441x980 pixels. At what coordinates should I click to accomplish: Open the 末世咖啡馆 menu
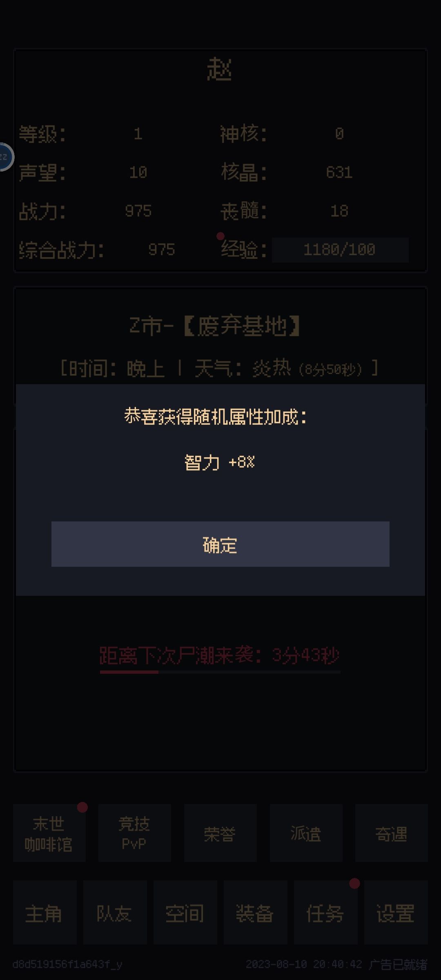coord(49,833)
